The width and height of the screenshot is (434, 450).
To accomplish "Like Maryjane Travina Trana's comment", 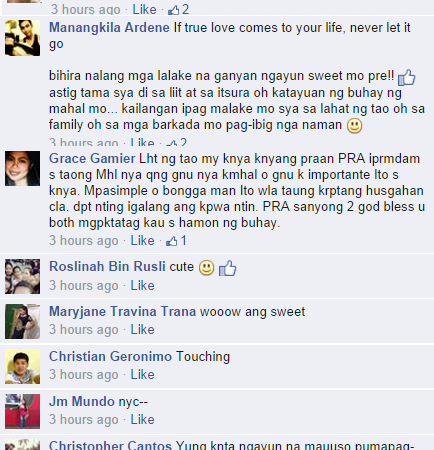I will 142,330.
